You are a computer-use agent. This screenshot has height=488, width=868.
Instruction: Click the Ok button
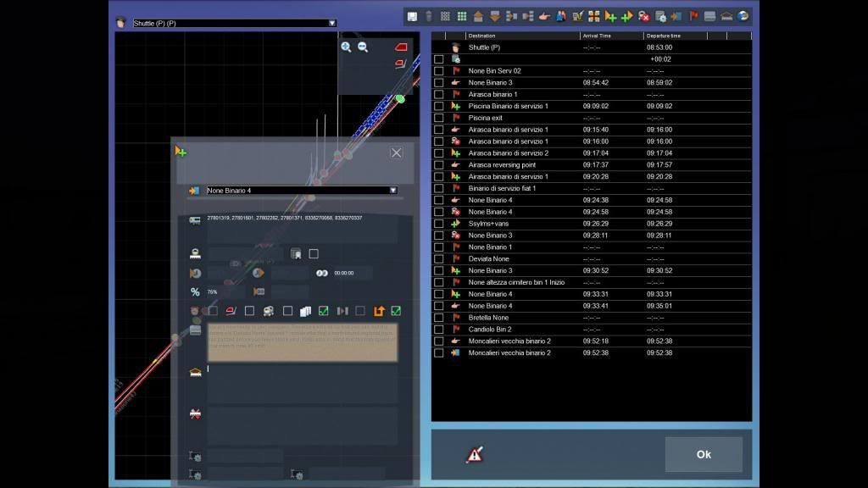click(704, 454)
